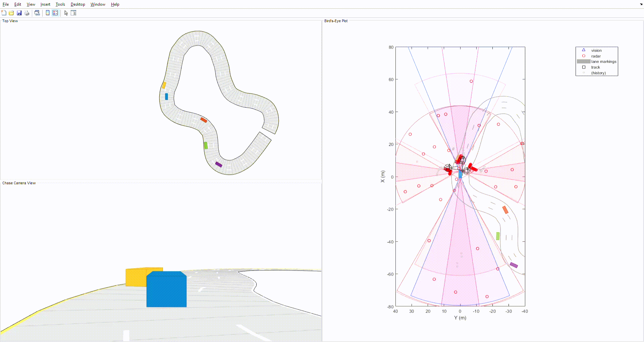Click the radar detection near X 60
Screen dimensions: 644x342
[471, 81]
